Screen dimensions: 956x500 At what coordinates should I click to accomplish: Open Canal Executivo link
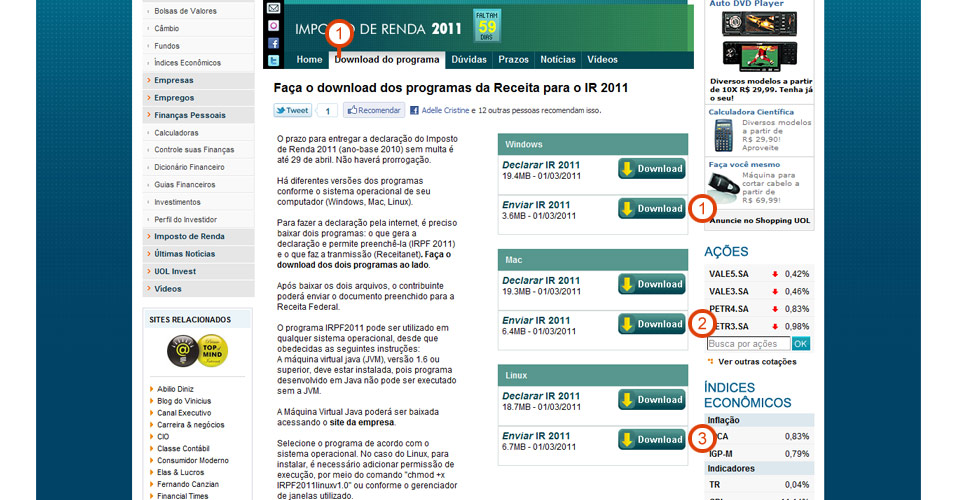(x=184, y=413)
